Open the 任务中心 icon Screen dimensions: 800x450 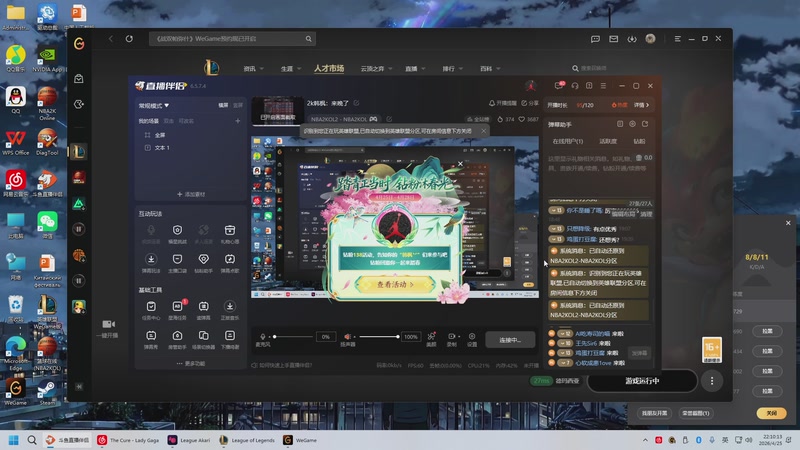pos(151,310)
